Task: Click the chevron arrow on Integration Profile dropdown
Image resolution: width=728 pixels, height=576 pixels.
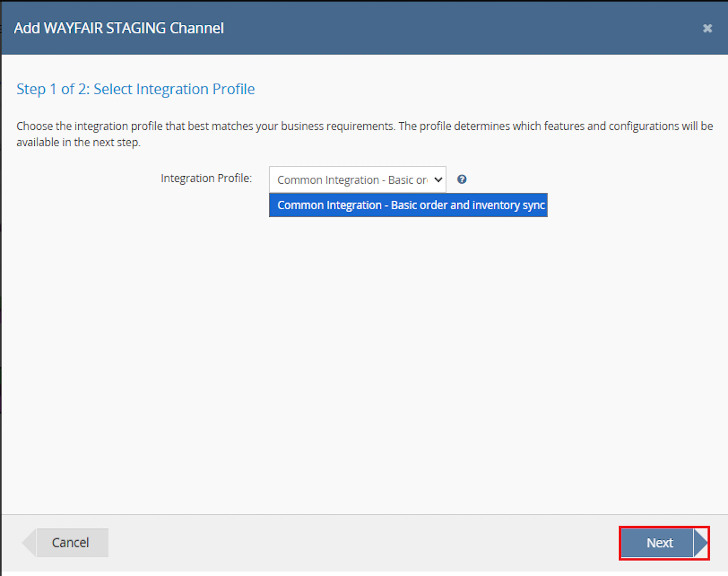Action: [438, 179]
